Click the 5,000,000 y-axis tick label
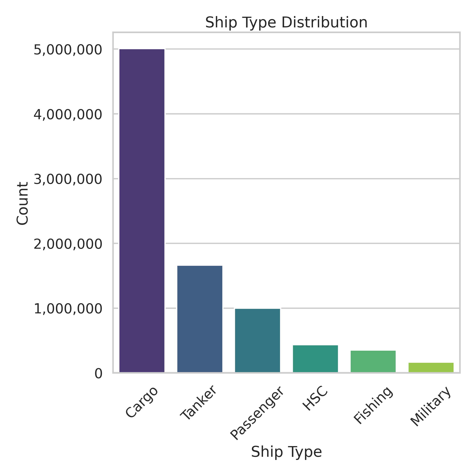Screen dimensions: 476x476 click(x=68, y=50)
